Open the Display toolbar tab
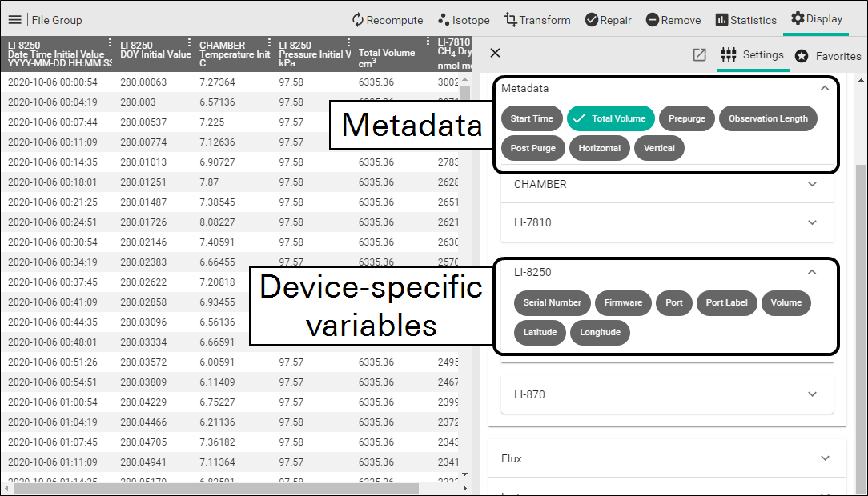This screenshot has height=496, width=868. click(816, 19)
